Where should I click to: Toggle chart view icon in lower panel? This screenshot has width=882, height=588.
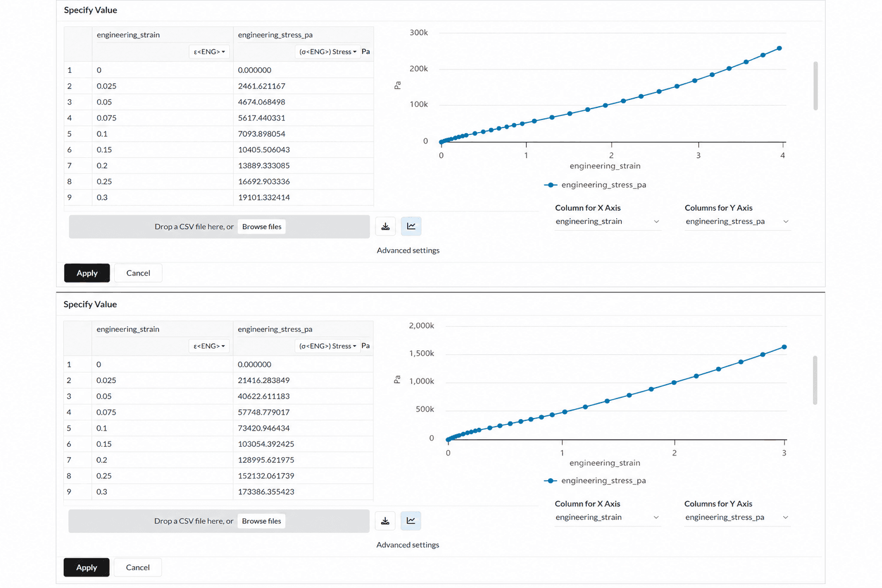[411, 521]
